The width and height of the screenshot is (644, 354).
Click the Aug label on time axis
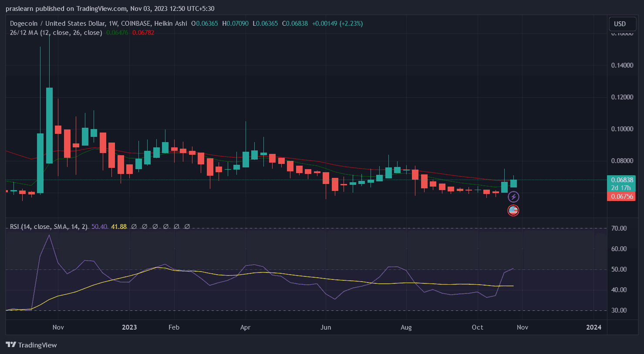point(406,327)
